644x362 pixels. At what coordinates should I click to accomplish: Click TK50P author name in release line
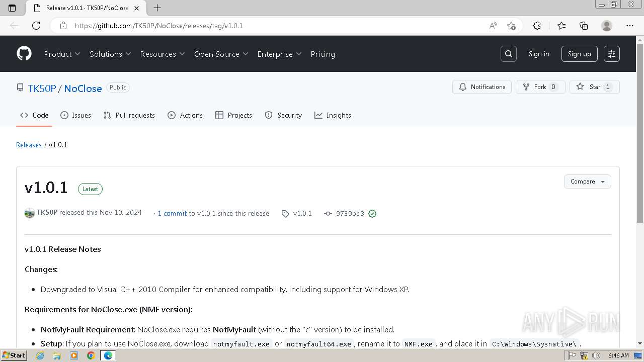pos(47,212)
